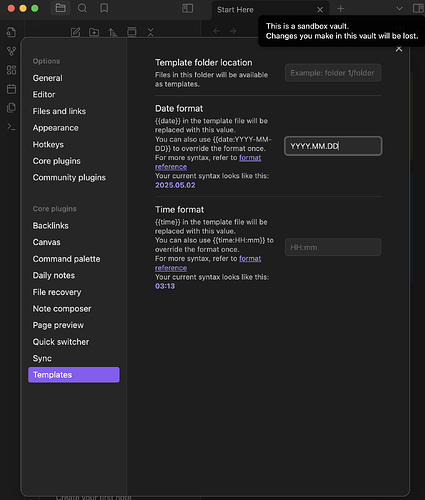Screen dimensions: 425x500
Task: Open the bookmarks icon
Action: point(104,8)
